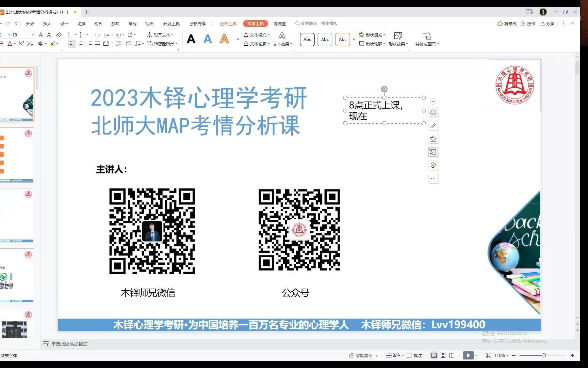Open the 插入 ribbon tab

(47, 24)
